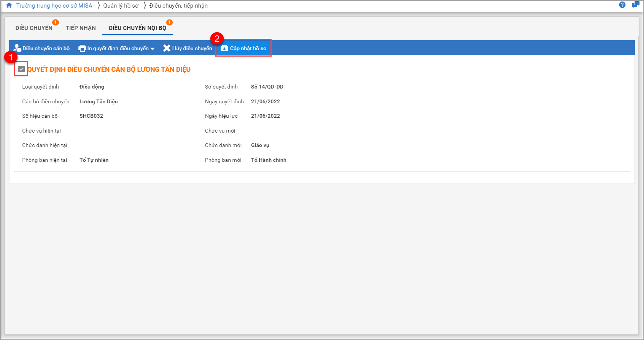The width and height of the screenshot is (644, 340).
Task: Switch to the ĐIỀU CHUYỂN tab
Action: [x=34, y=28]
